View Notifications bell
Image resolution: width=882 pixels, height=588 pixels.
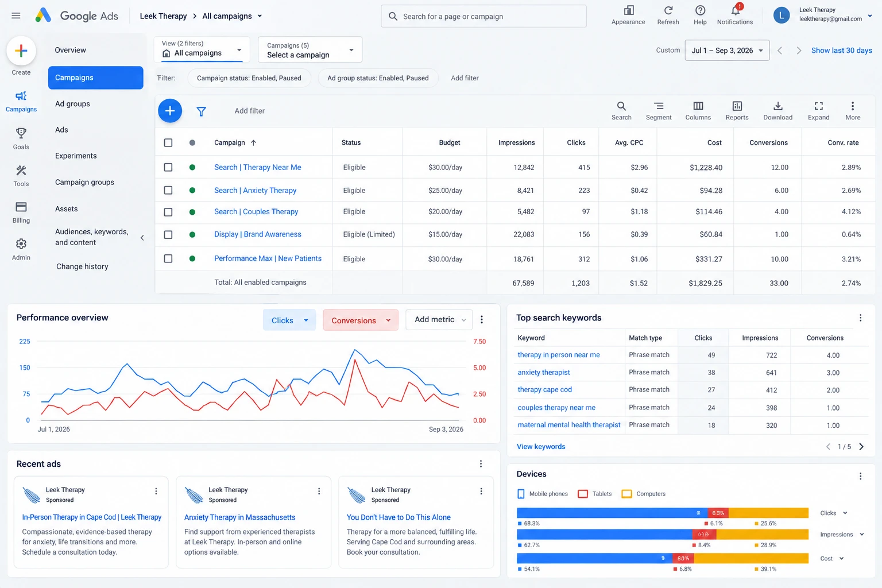coord(735,16)
